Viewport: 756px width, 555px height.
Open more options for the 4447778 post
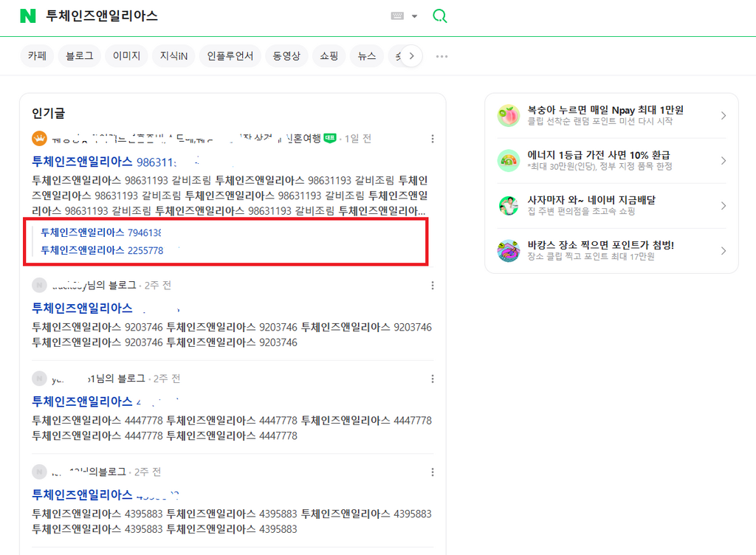click(433, 379)
